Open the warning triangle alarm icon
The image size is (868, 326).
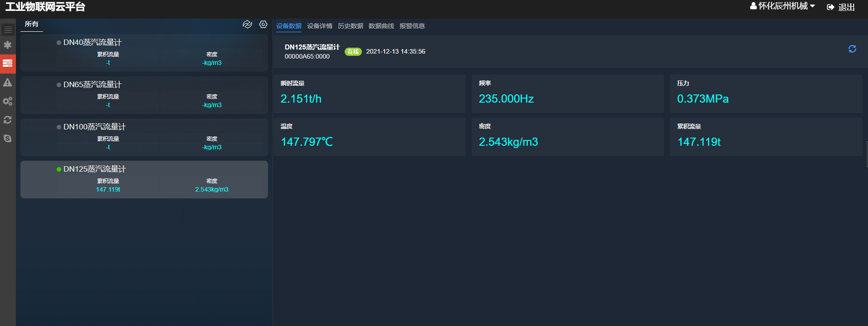point(8,83)
